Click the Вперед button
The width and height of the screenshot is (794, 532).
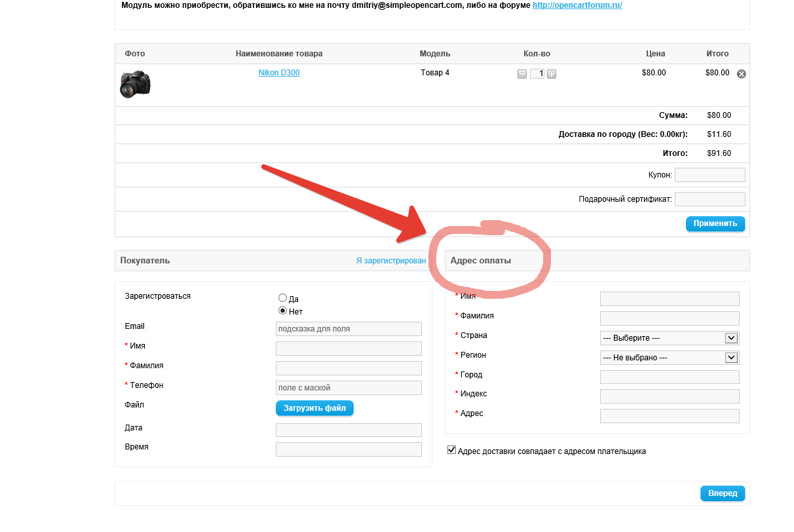point(723,493)
